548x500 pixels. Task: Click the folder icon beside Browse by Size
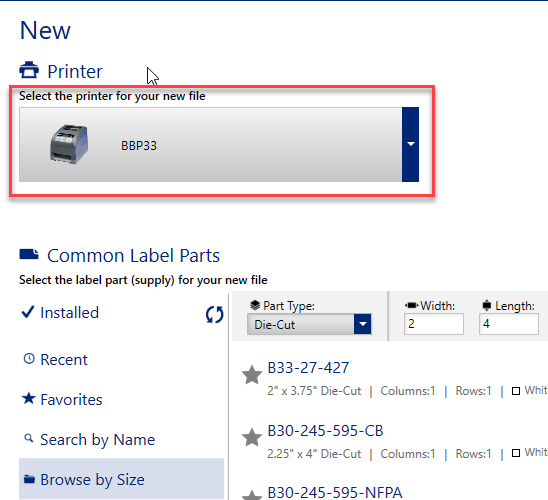(29, 479)
